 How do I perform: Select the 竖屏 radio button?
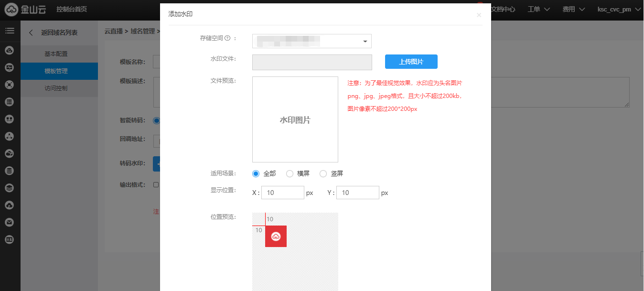coord(323,174)
